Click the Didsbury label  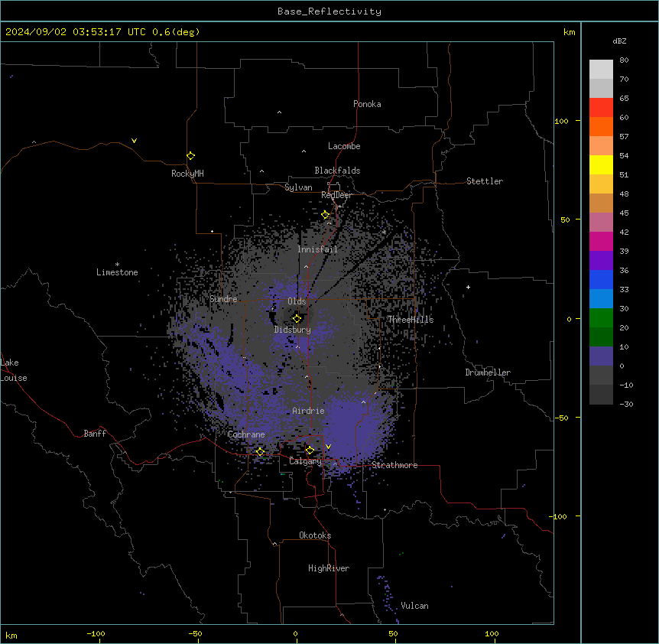292,330
